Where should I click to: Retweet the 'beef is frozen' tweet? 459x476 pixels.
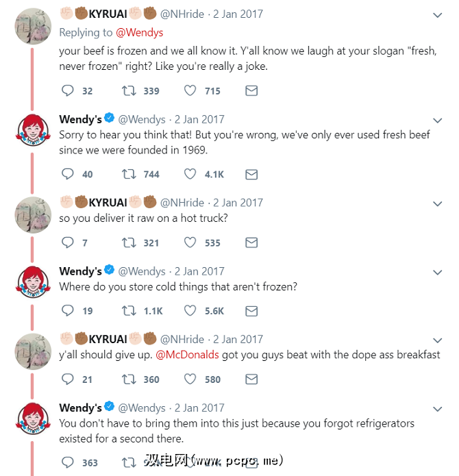coord(128,90)
